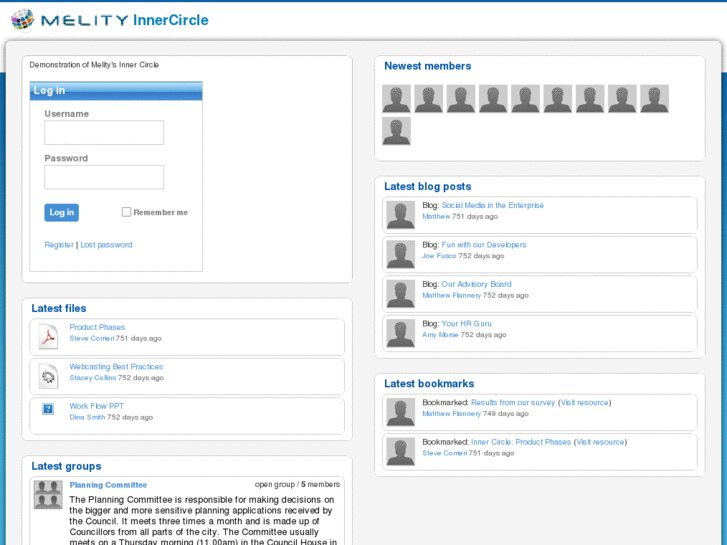Open the gear file icon for Webcasting Best Practices
Screen dimensions: 727x545
coord(48,376)
